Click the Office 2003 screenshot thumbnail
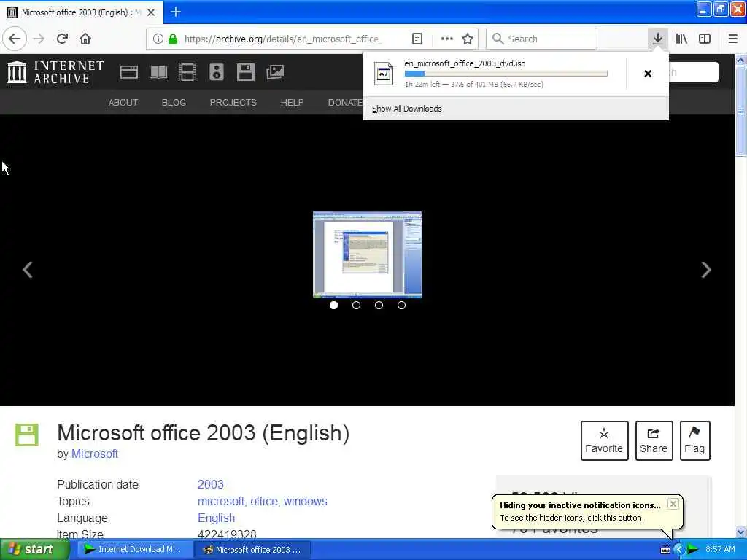Viewport: 747px width, 560px height. coord(367,254)
